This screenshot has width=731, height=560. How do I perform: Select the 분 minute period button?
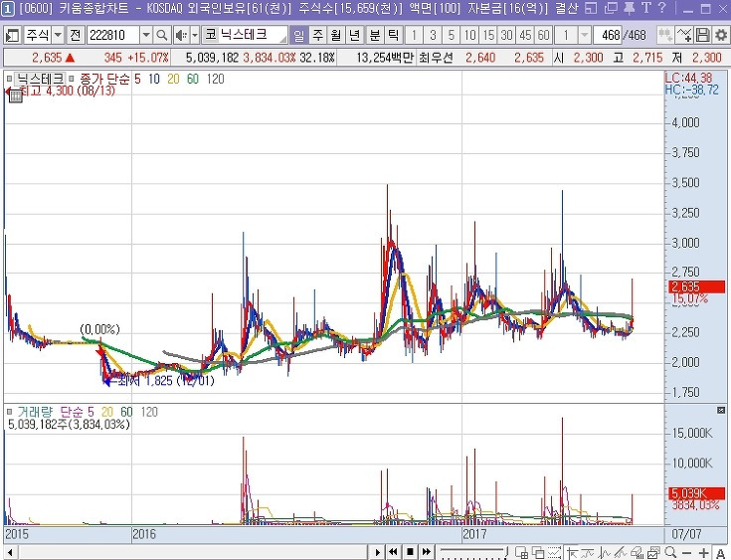[375, 35]
